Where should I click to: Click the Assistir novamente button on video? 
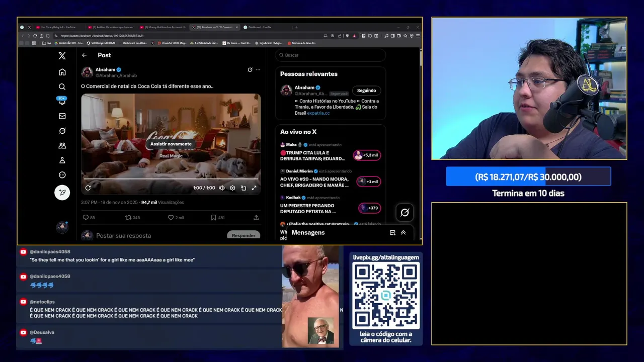tap(171, 144)
